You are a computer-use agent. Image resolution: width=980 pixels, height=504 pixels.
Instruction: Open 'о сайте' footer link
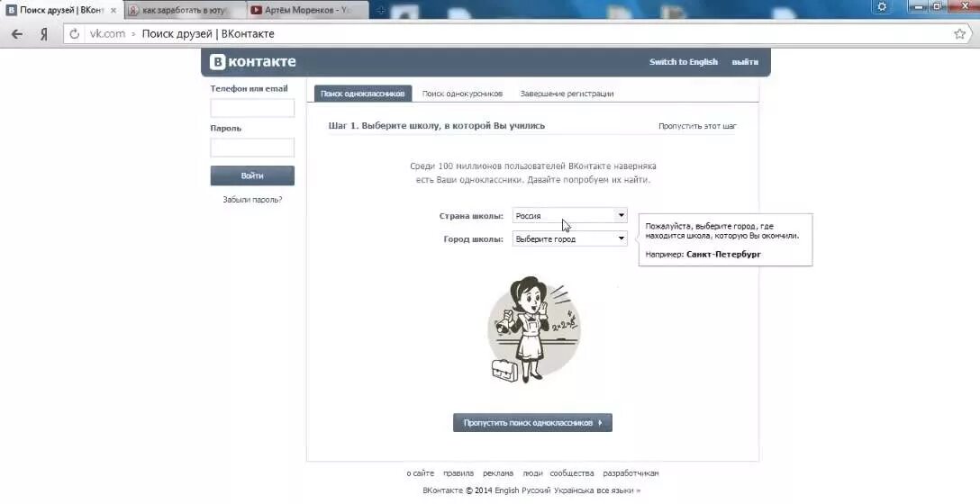(420, 473)
